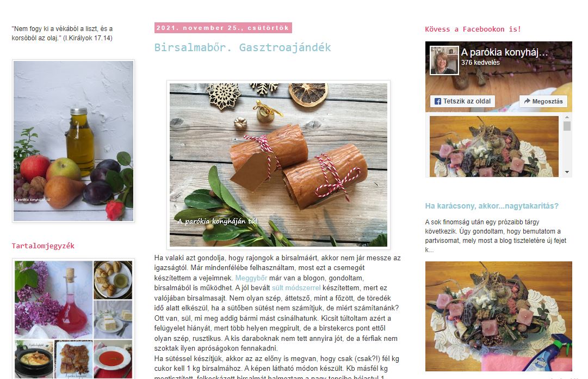
Task: Click the olive oil and fruit sidebar image
Action: pyautogui.click(x=73, y=141)
